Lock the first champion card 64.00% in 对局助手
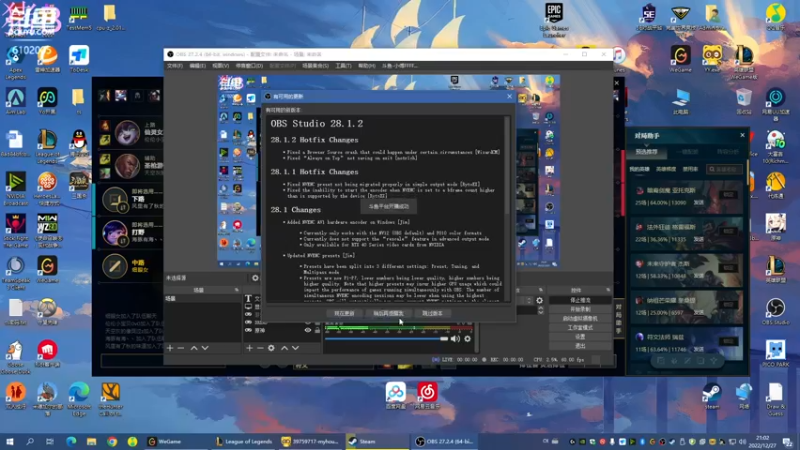The width and height of the screenshot is (800, 450). 729,195
